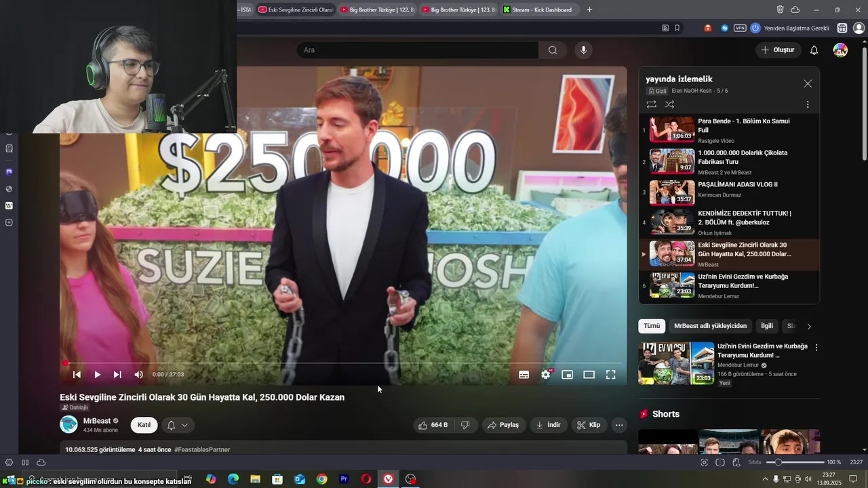Open browser profile avatar
868x488 pixels.
[x=859, y=28]
